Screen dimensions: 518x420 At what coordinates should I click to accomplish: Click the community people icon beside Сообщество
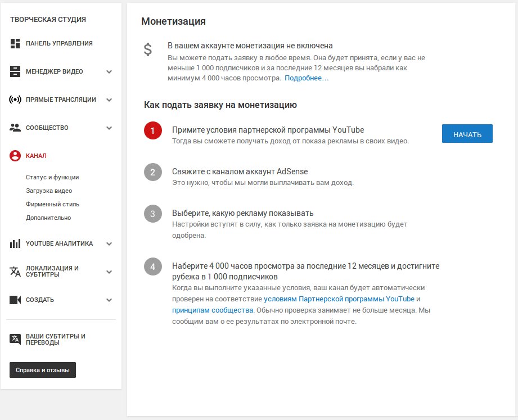pyautogui.click(x=15, y=128)
